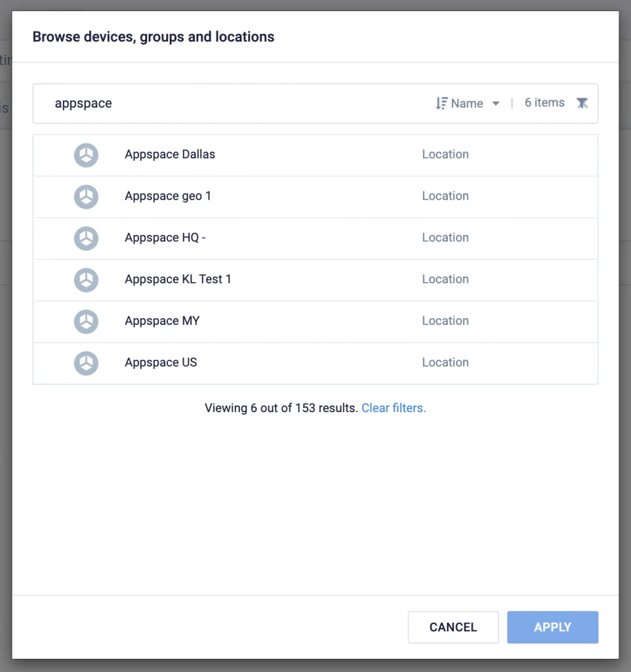Viewport: 631px width, 672px height.
Task: Click location icon for Appspace MY
Action: click(86, 322)
